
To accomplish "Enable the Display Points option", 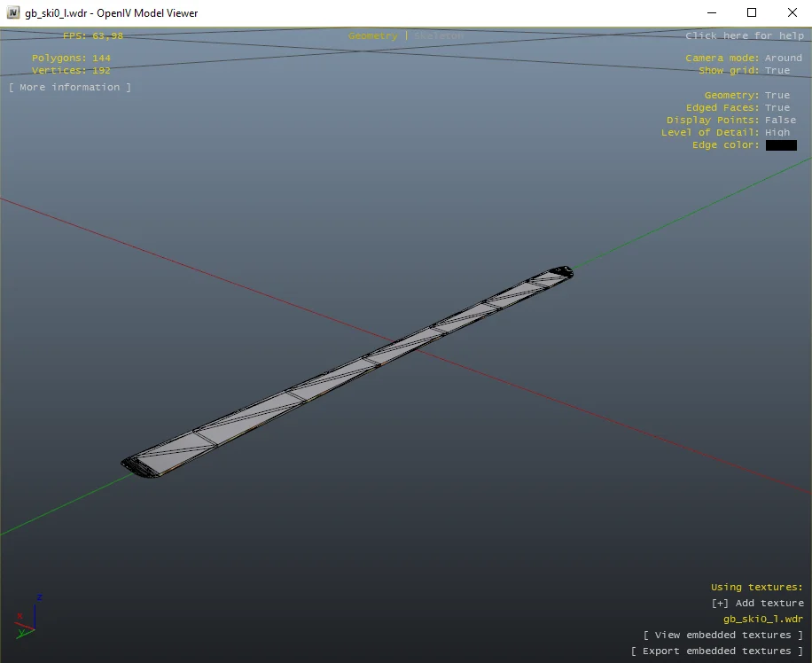I will pyautogui.click(x=780, y=121).
